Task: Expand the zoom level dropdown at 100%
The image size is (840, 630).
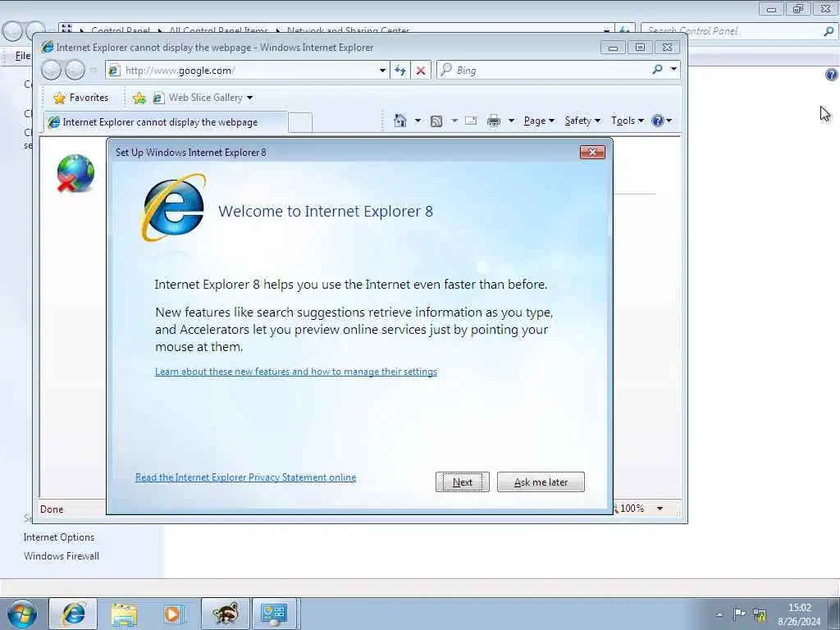Action: [x=660, y=509]
